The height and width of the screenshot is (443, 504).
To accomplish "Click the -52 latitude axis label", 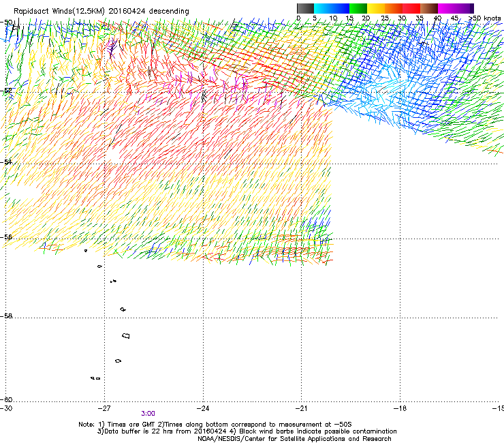I will click(6, 91).
